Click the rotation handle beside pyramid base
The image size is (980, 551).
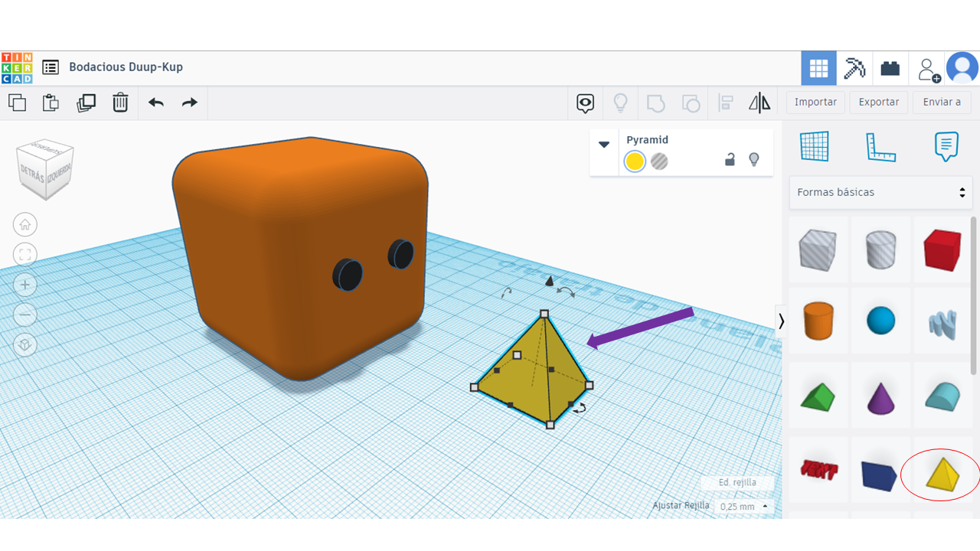(580, 408)
